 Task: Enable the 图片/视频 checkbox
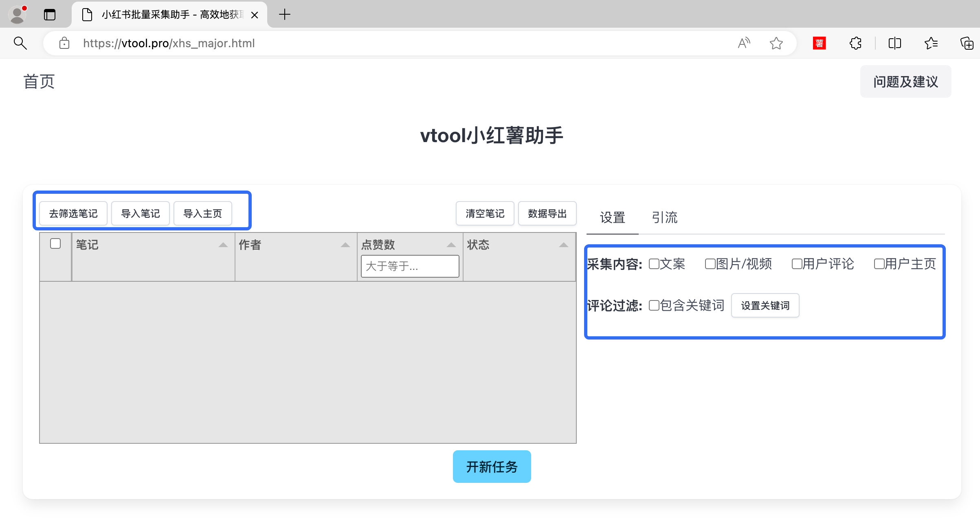[x=710, y=264]
